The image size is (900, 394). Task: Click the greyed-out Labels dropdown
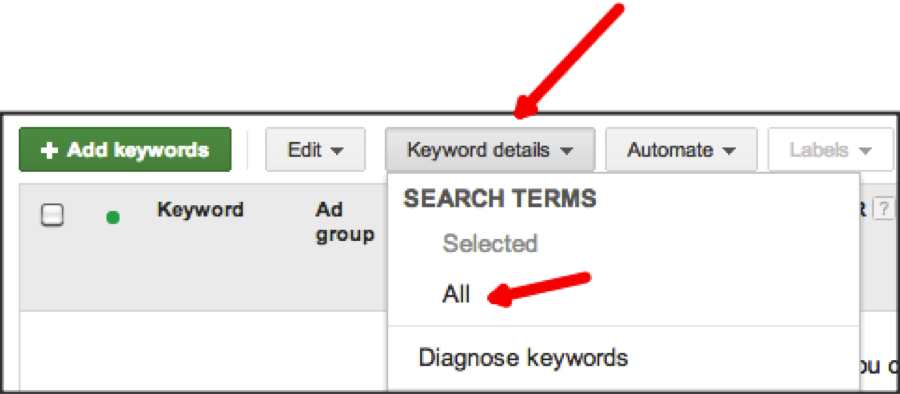831,150
